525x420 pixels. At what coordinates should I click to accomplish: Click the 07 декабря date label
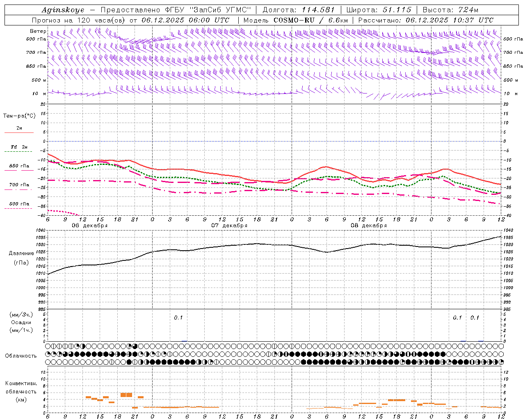coord(229,226)
